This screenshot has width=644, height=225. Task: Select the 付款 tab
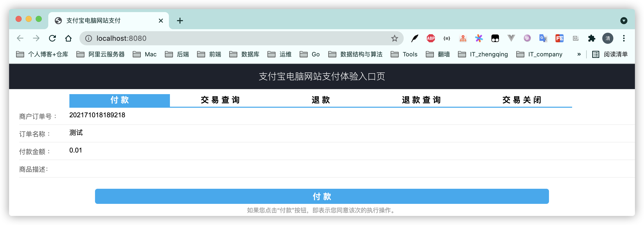pos(120,100)
